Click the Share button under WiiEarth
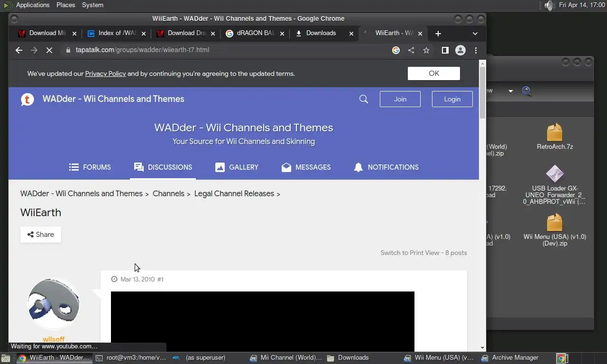 pos(41,235)
